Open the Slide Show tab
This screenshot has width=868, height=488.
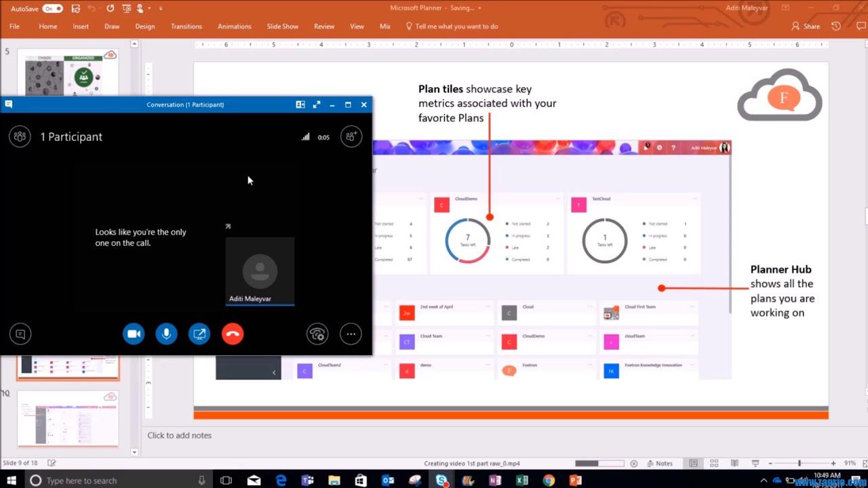point(283,26)
